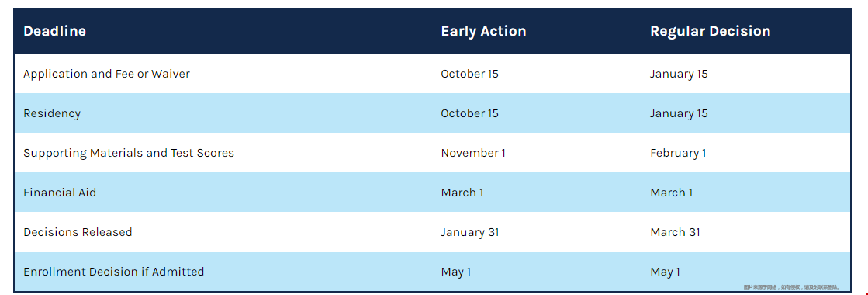Screen dimensions: 868x295
Task: Select the Early Action column header
Action: coord(483,31)
